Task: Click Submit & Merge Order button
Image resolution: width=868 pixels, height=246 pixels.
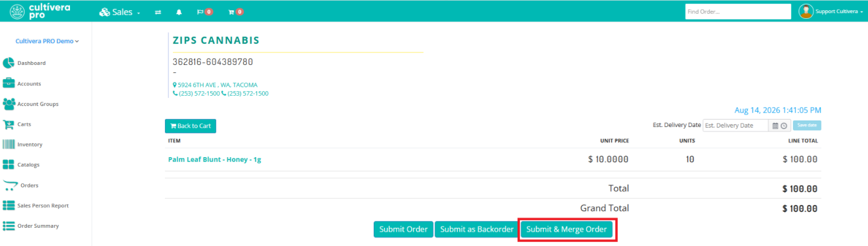Action: coord(567,229)
